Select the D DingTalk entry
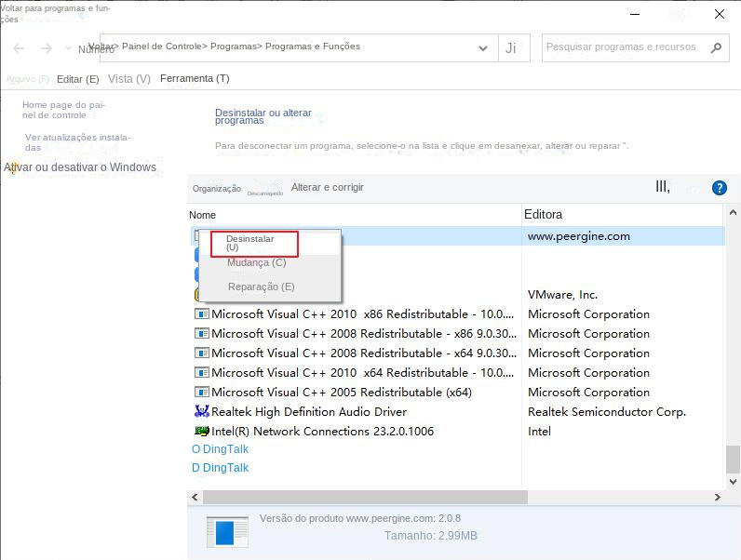 pyautogui.click(x=220, y=468)
